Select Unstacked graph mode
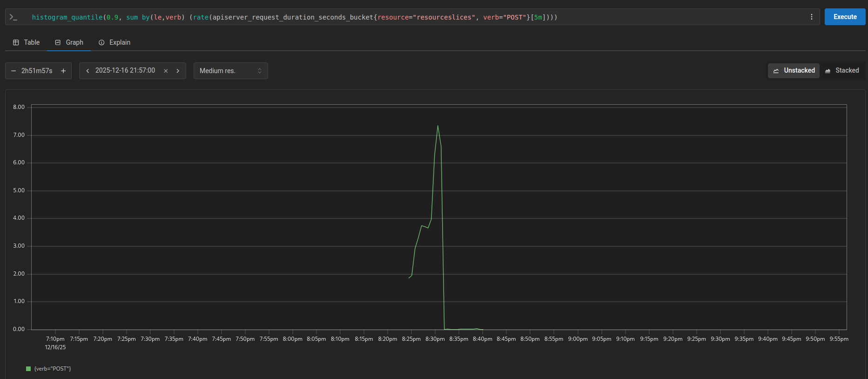This screenshot has height=379, width=868. click(794, 71)
